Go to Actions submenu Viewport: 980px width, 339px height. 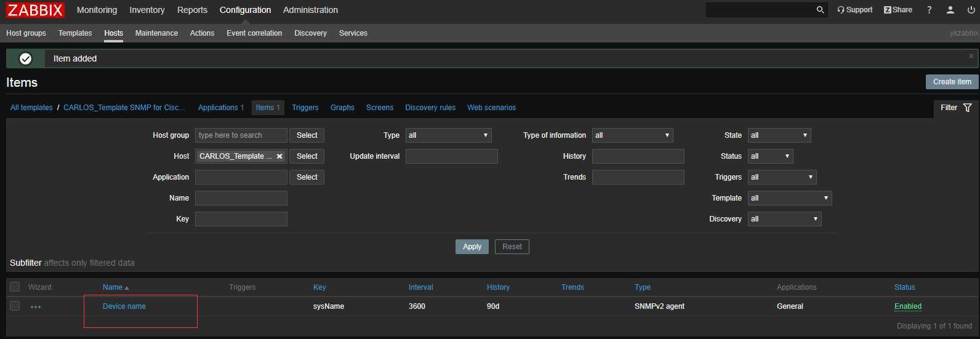pos(202,33)
